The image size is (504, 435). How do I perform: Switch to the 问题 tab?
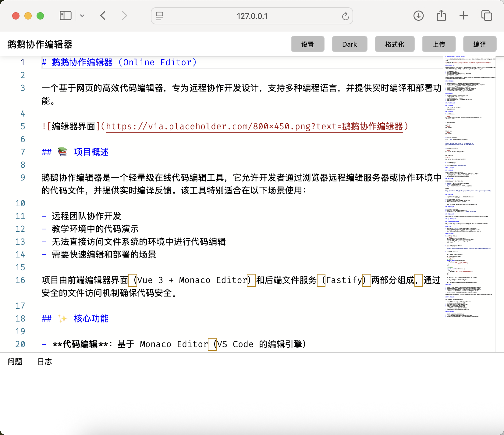15,361
